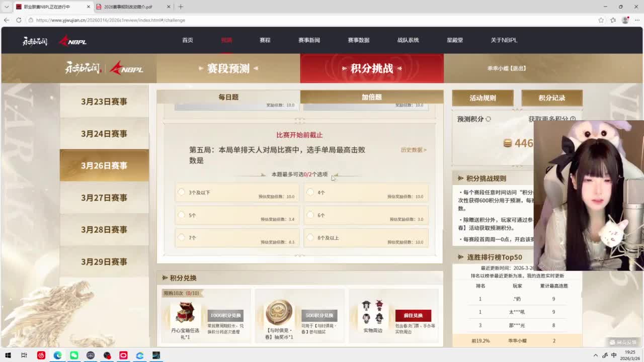Image resolution: width=644 pixels, height=362 pixels.
Task: Close the 2026赛事规则改动简介.pdf tab
Action: pos(169,7)
